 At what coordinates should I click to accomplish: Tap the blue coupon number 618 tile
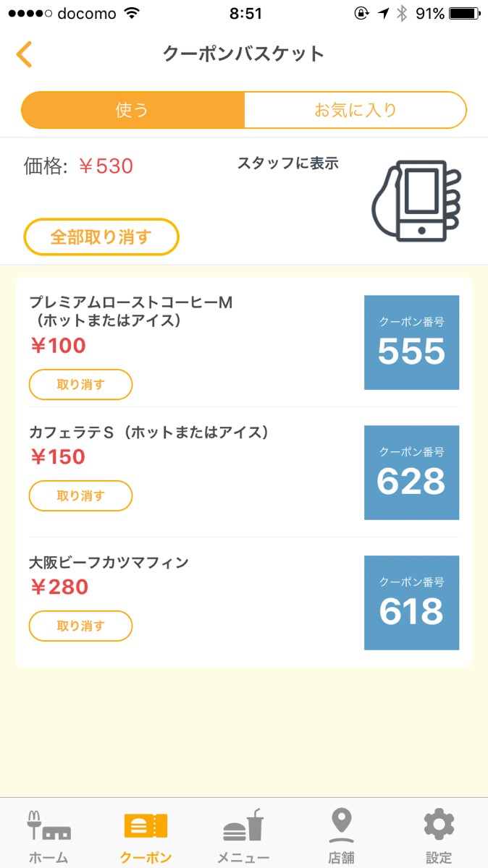point(411,603)
